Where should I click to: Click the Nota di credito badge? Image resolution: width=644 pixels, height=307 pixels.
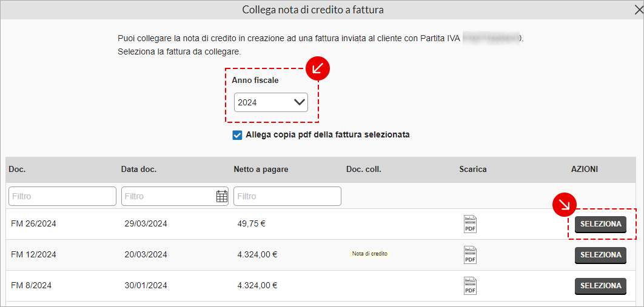pos(370,254)
